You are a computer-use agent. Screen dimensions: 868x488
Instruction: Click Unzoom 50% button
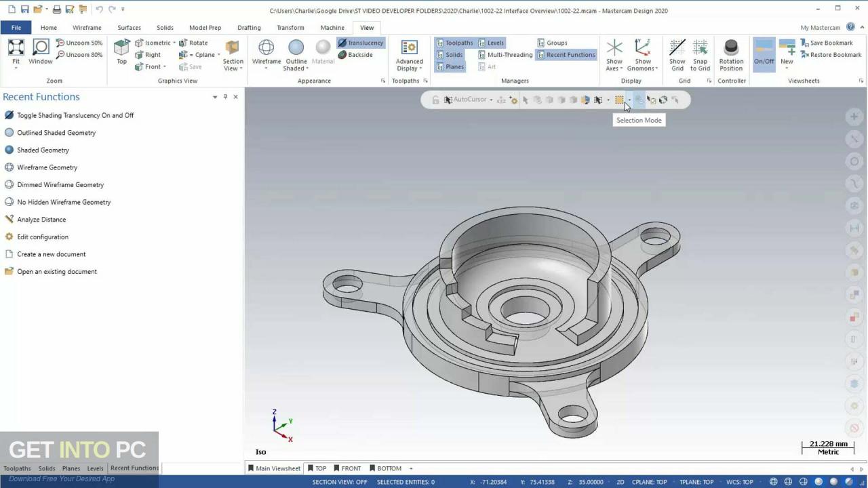80,43
